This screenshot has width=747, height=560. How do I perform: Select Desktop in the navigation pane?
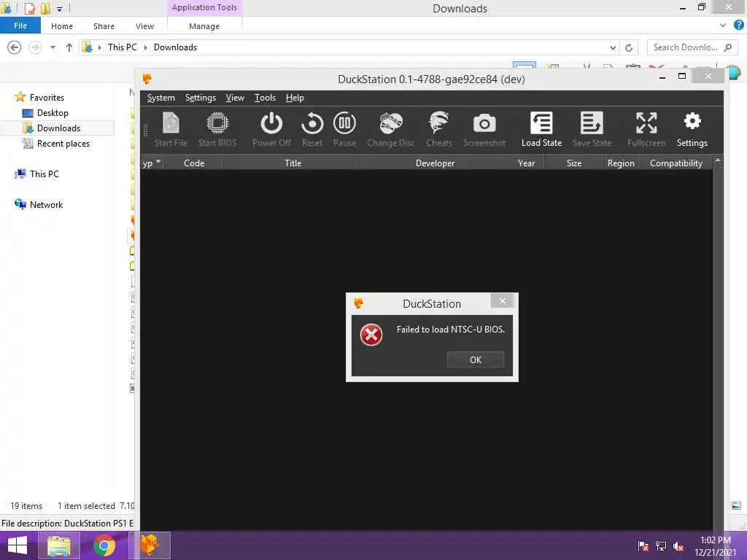(53, 113)
